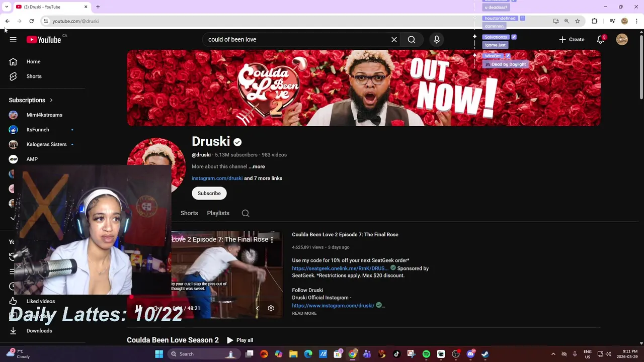The image size is (644, 362).
Task: Open the seatgeek.onelink.me link in the description
Action: pyautogui.click(x=340, y=268)
